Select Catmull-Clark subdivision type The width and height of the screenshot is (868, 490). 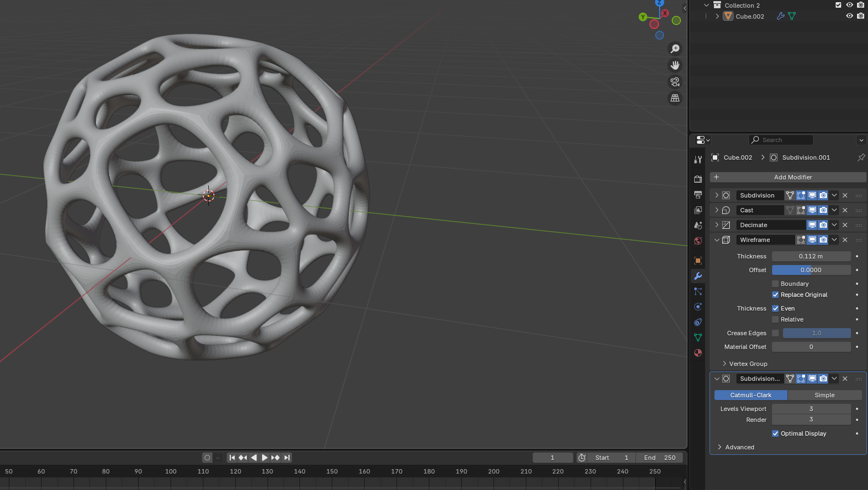751,395
